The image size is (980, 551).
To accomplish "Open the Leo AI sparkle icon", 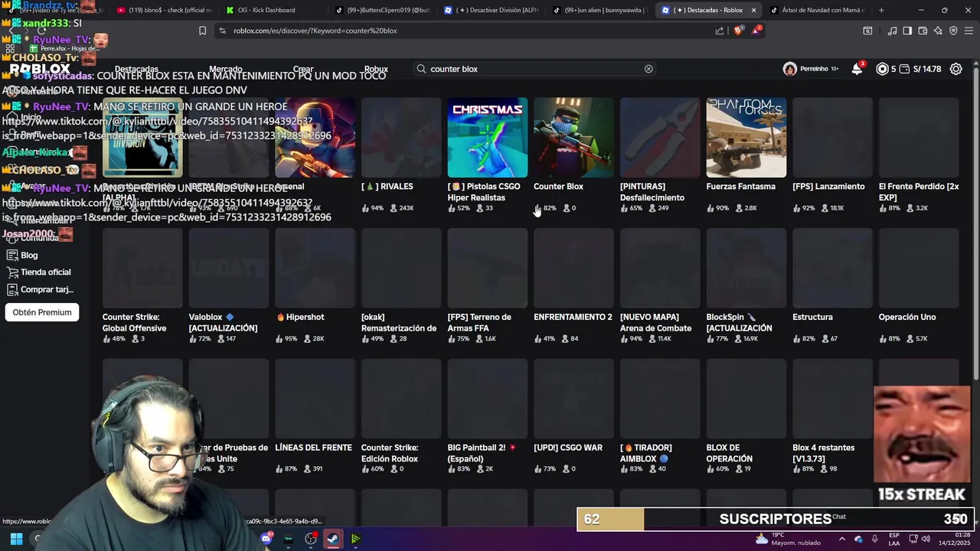I will (939, 31).
